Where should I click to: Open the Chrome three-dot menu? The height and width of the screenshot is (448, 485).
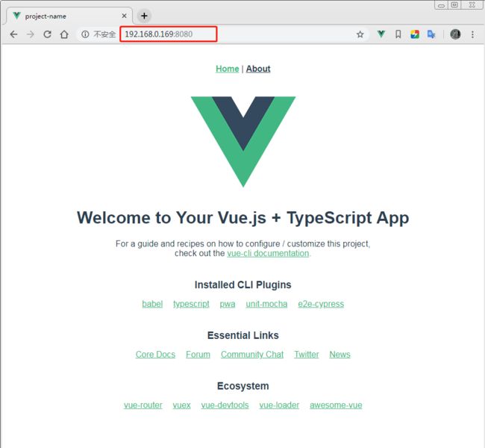[x=472, y=34]
